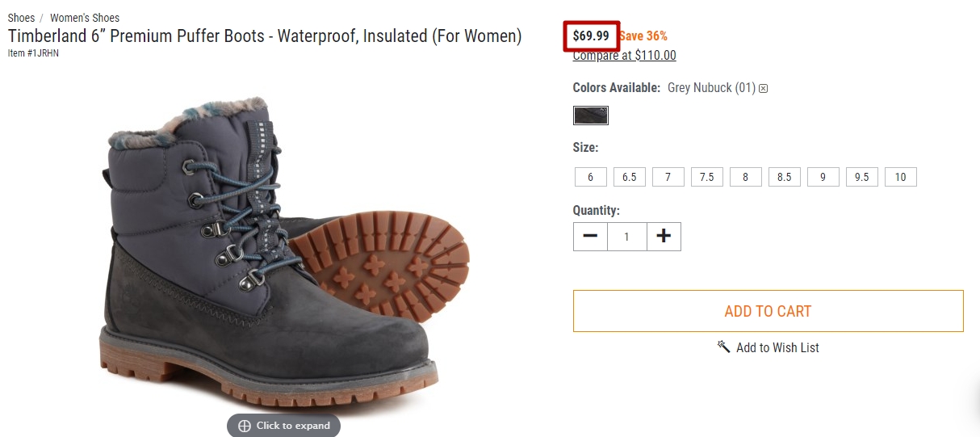Choose size 6.5

630,177
